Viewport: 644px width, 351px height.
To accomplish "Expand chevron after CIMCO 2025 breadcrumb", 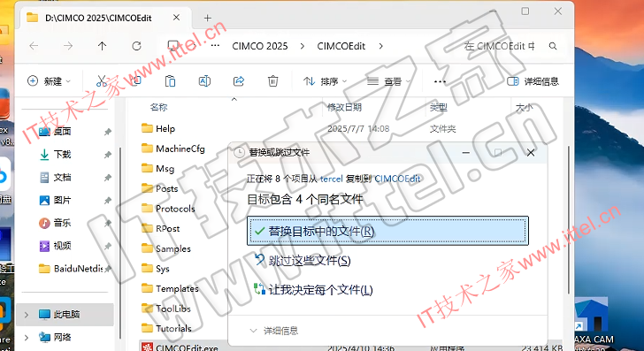I will [x=303, y=46].
